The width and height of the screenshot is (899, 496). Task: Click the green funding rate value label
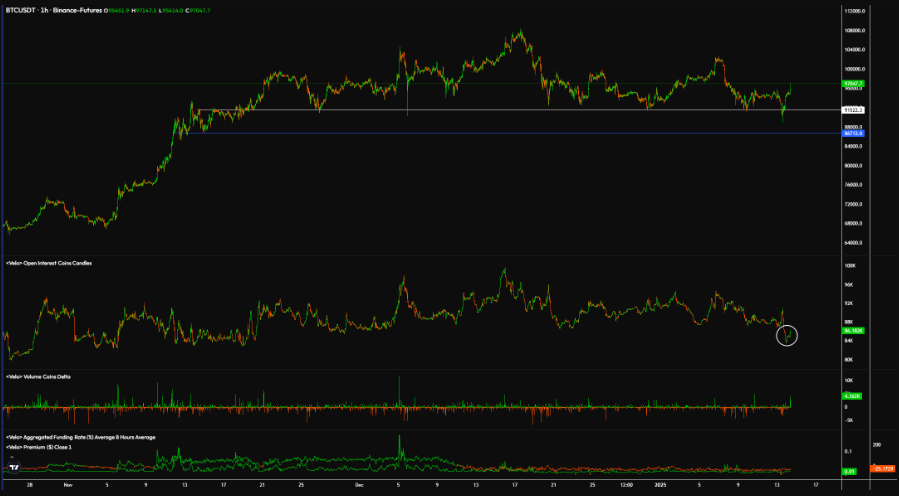(x=851, y=470)
